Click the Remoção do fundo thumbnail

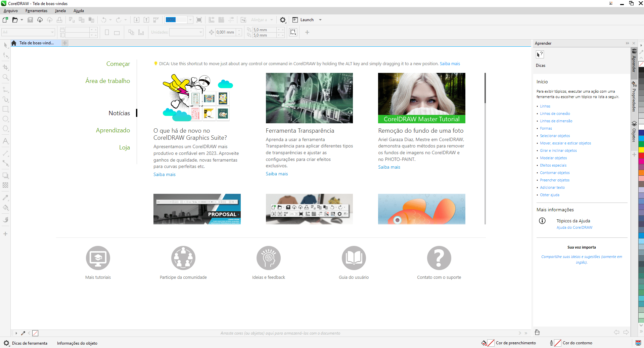coord(422,98)
